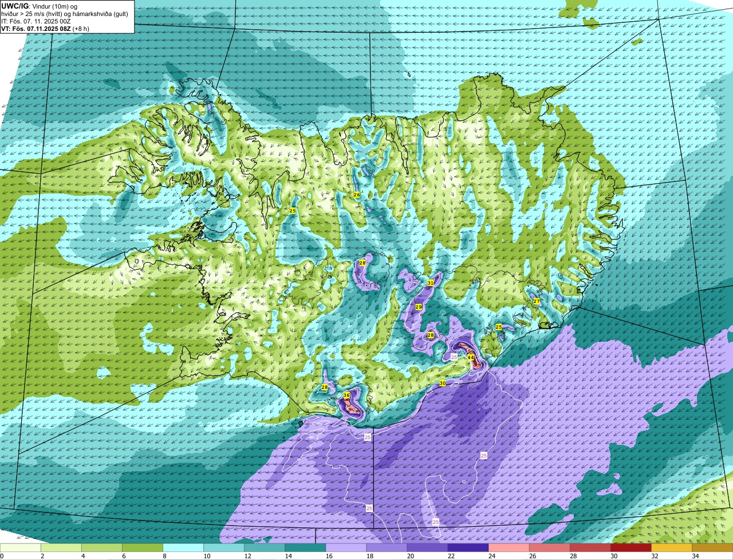Image resolution: width=733 pixels, height=560 pixels.
Task: Click the 'UWC/IG: Vindur (10m) og' title line
Action: click(x=40, y=5)
